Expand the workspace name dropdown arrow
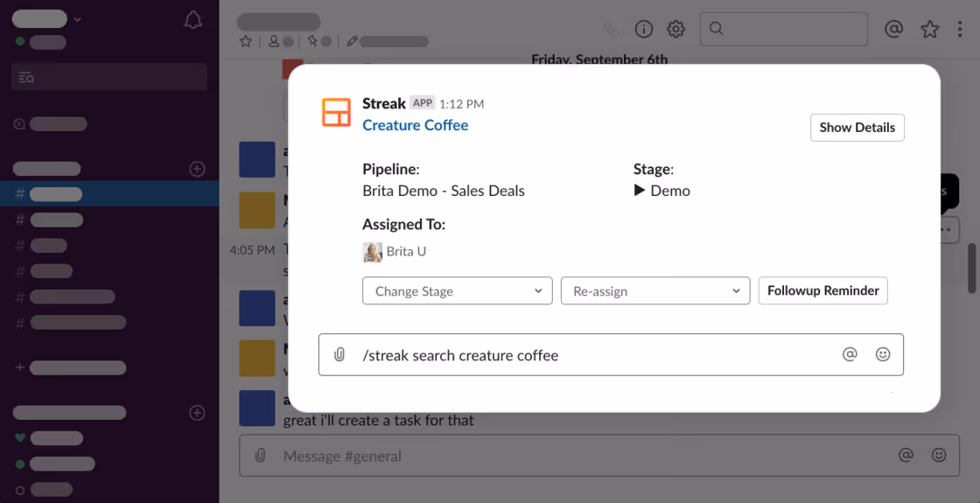This screenshot has height=503, width=980. (78, 19)
